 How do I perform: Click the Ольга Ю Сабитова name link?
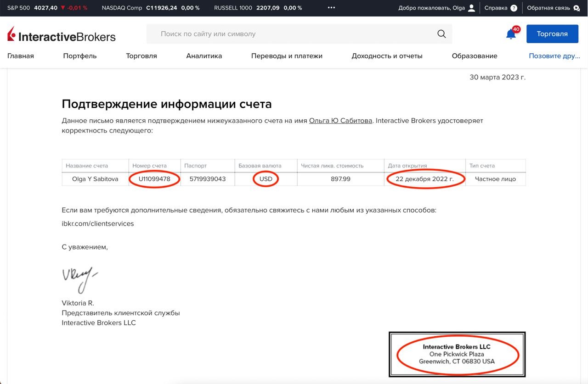pos(340,121)
